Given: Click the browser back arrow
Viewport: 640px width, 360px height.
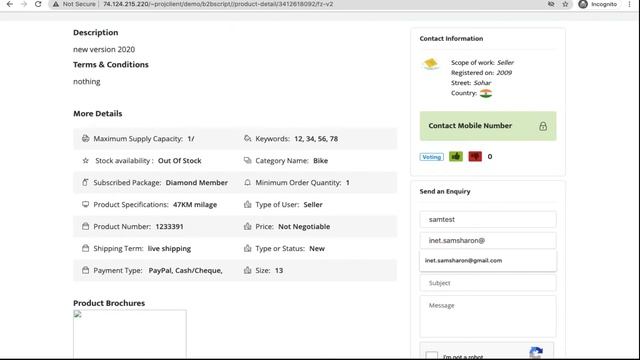Looking at the screenshot, I should (x=9, y=4).
